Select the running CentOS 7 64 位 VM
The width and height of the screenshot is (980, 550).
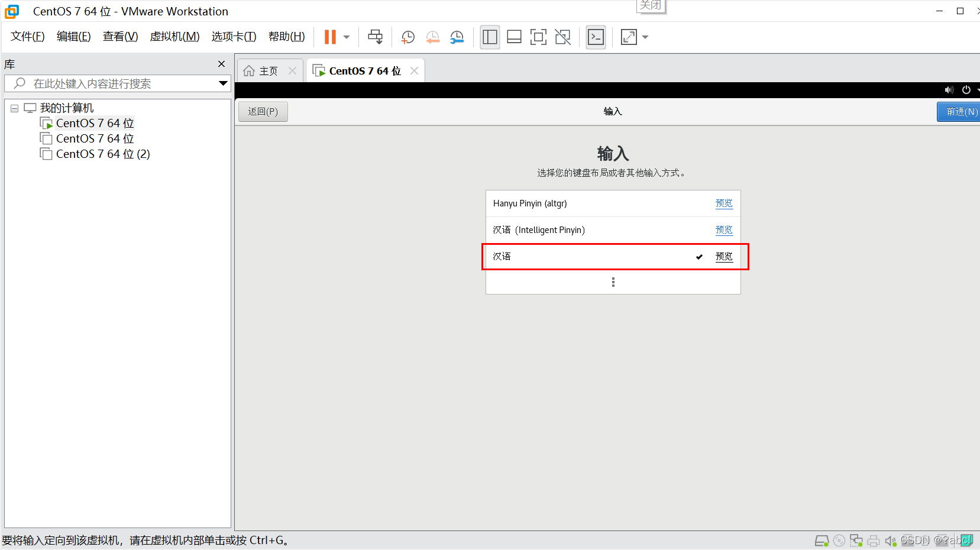[x=95, y=123]
